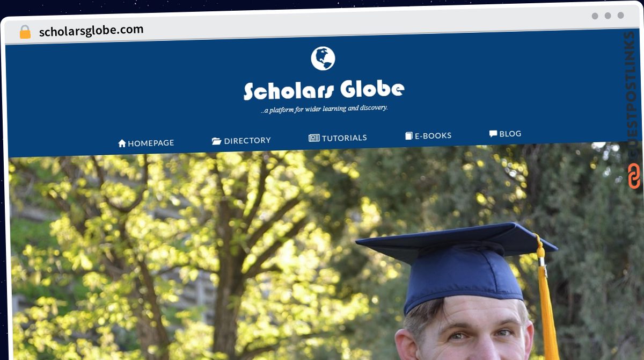644x360 pixels.
Task: Click the speech bubble icon before BLOG
Action: [x=493, y=134]
